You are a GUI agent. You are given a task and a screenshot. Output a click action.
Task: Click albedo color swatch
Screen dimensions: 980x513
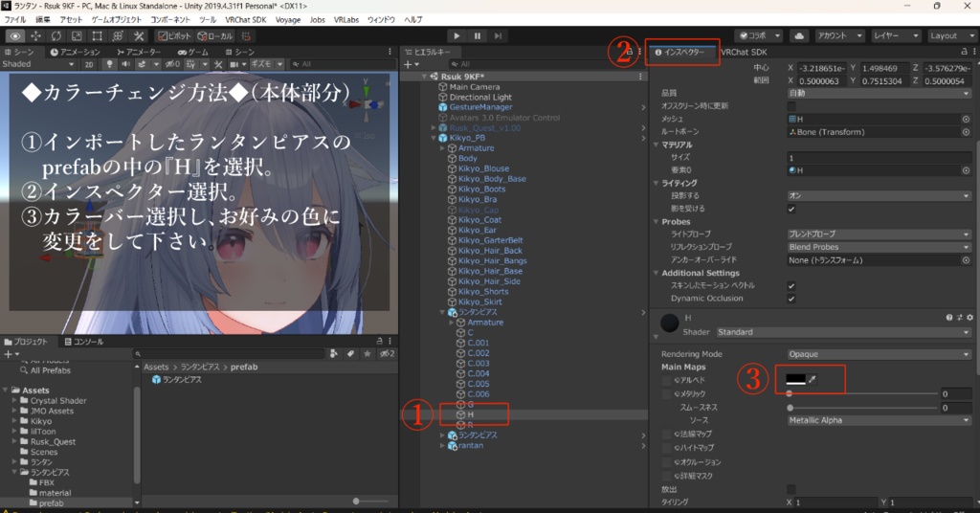coord(795,379)
